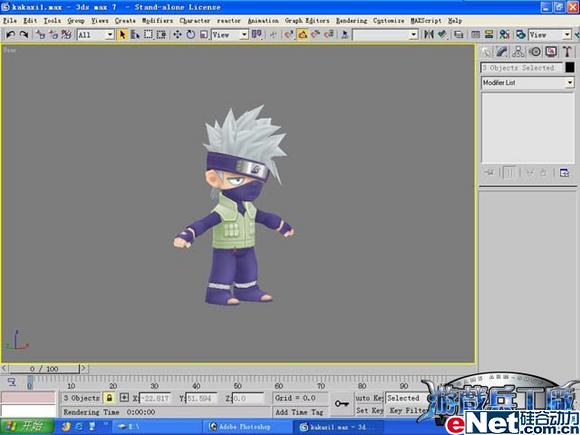Toggle the Auto Key button

click(369, 398)
